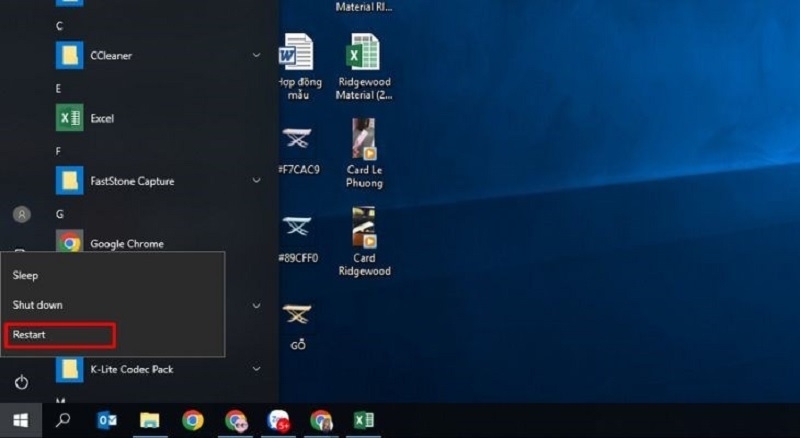The width and height of the screenshot is (800, 438).
Task: Expand the FastStone Capture chevron
Action: pyautogui.click(x=257, y=180)
